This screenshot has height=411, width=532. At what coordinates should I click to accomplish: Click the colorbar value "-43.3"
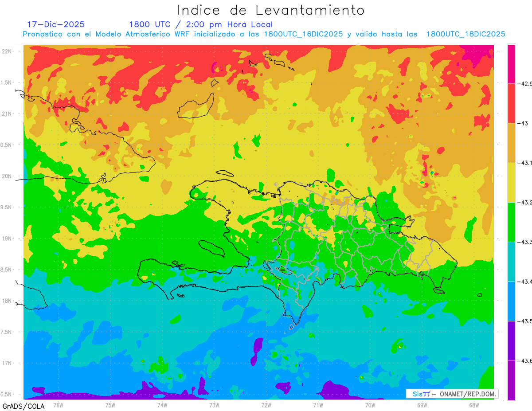[x=525, y=242]
